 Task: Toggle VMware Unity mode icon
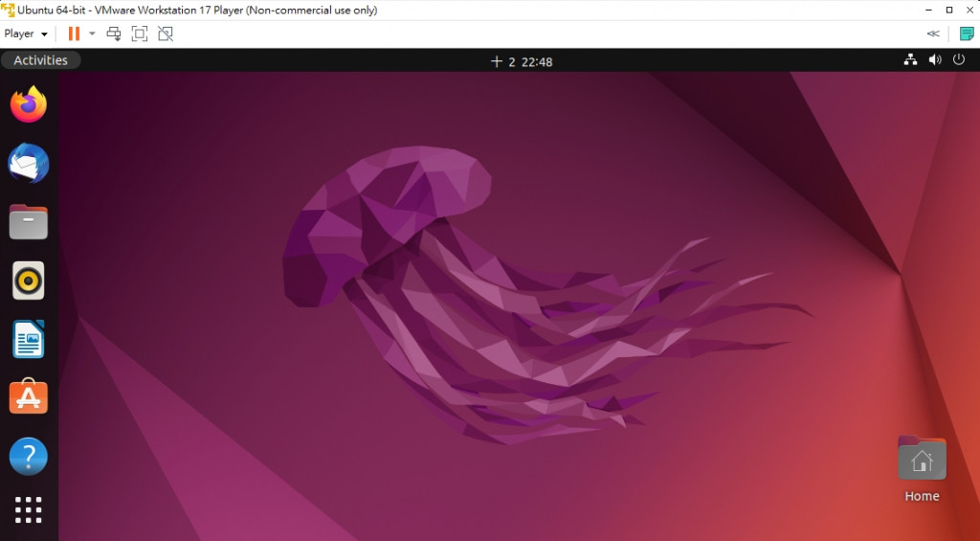(x=165, y=34)
